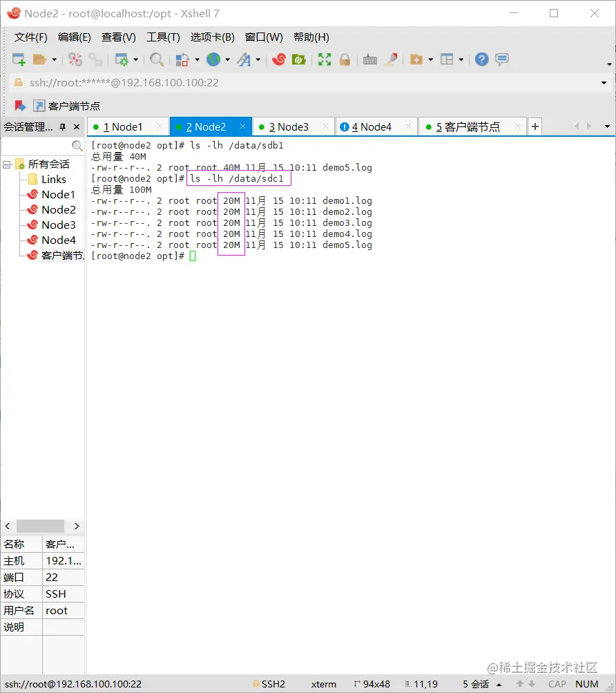616x693 pixels.
Task: Click the session tree scroll left arrow
Action: point(8,526)
